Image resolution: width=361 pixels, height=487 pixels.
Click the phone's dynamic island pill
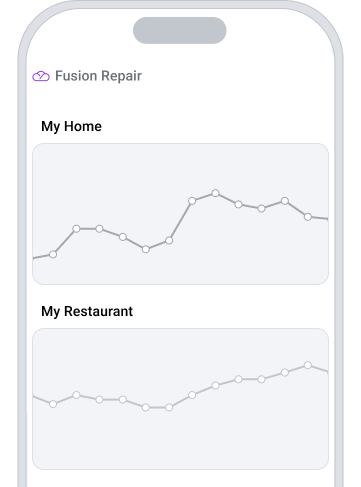tap(180, 30)
